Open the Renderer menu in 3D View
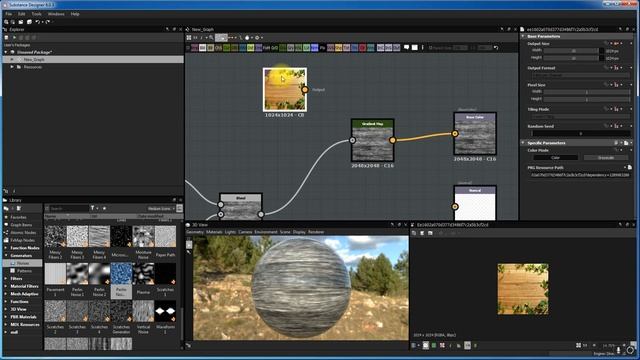The height and width of the screenshot is (360, 640). pyautogui.click(x=316, y=232)
